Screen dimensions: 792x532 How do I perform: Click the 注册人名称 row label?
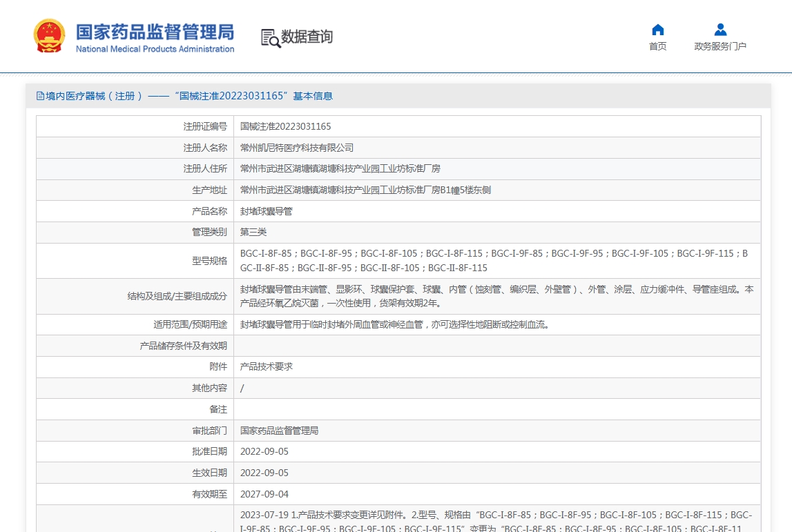coord(205,148)
